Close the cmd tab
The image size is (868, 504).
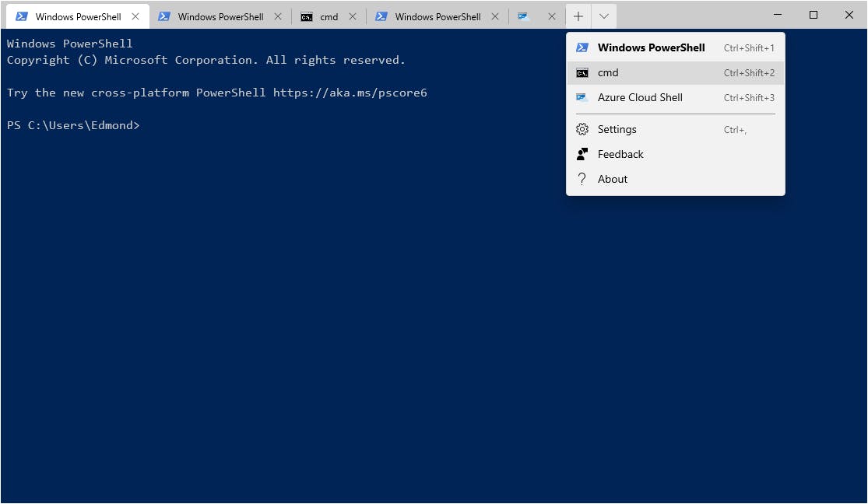tap(353, 16)
